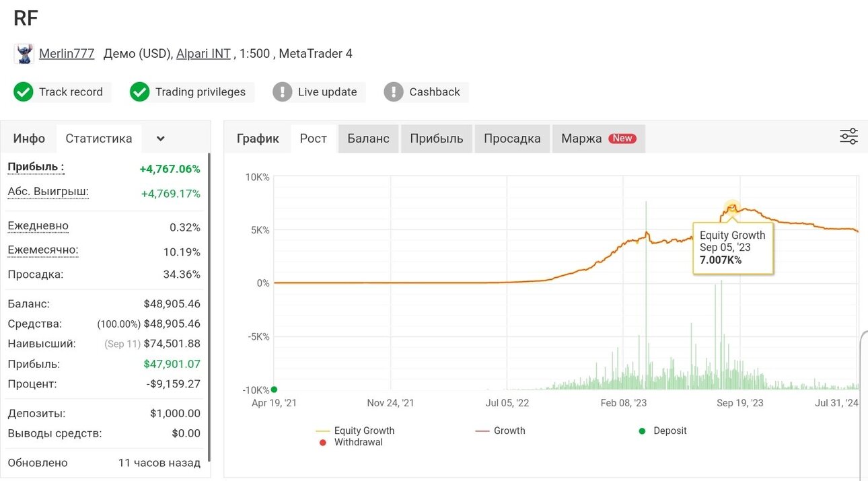Switch to the Инфо tab
Image resolution: width=868 pixels, height=481 pixels.
pos(29,139)
